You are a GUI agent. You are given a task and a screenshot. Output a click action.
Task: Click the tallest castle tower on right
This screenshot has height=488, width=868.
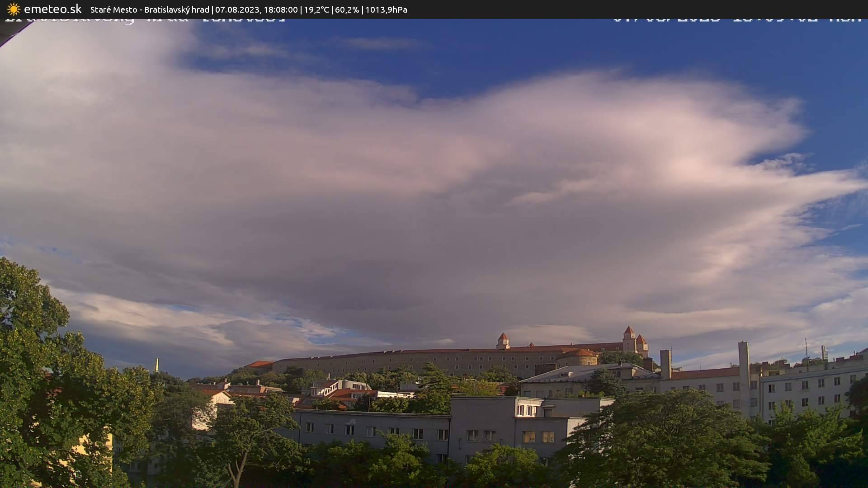(x=629, y=338)
